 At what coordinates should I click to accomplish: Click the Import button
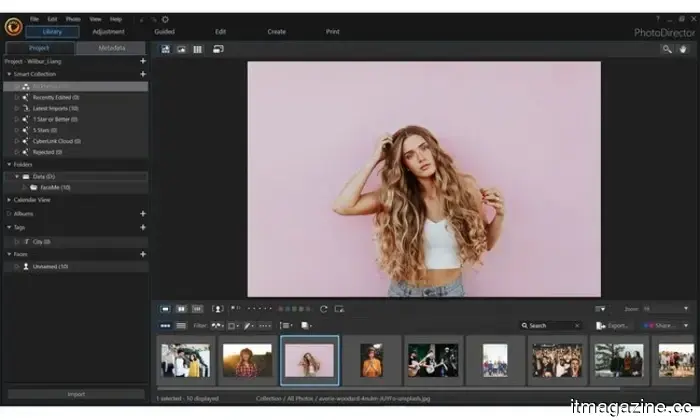[x=76, y=394]
